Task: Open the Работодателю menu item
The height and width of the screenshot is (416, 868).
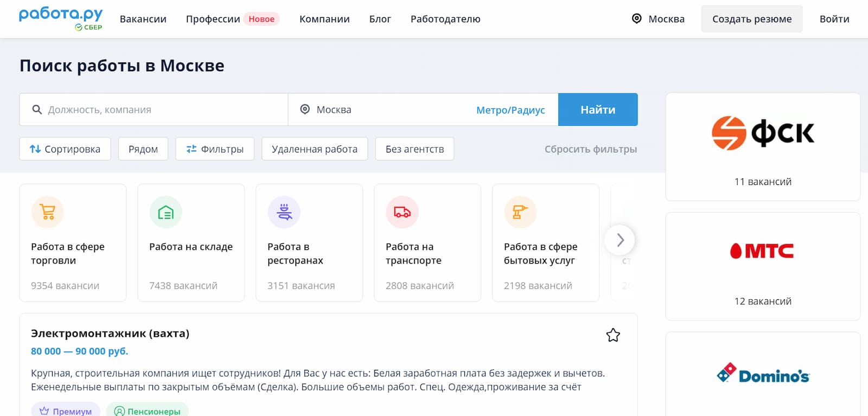Action: 445,19
